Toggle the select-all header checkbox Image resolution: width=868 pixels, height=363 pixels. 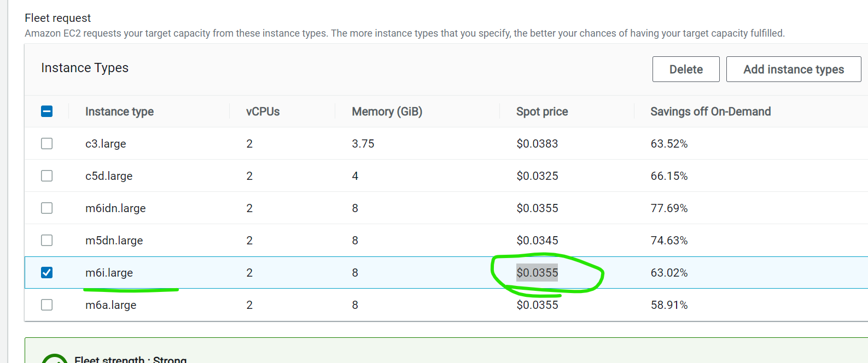47,112
